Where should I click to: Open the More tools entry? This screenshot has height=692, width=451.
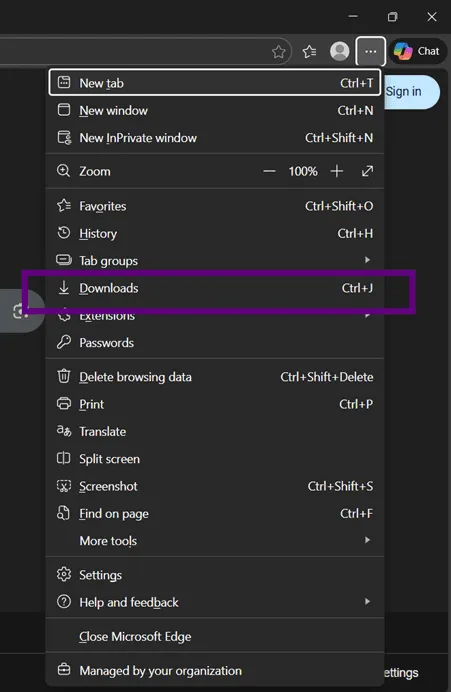215,541
